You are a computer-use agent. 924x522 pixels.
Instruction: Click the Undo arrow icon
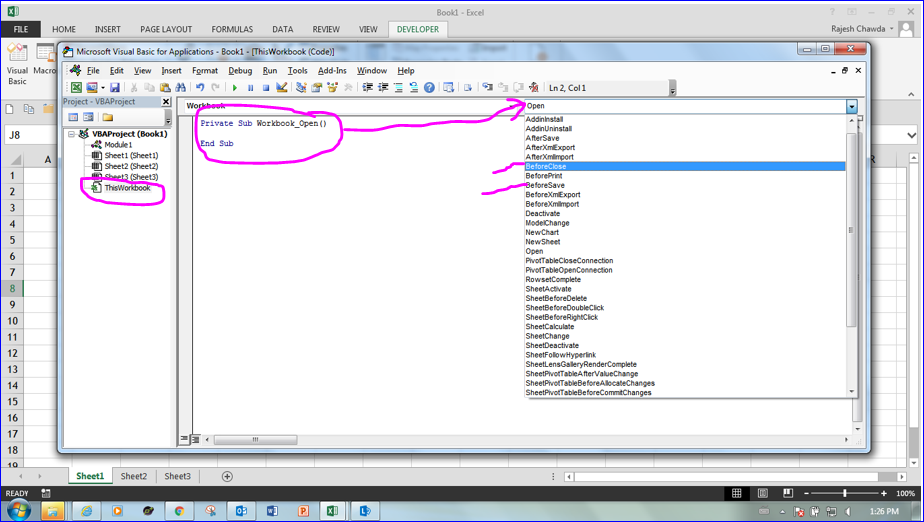pyautogui.click(x=200, y=88)
